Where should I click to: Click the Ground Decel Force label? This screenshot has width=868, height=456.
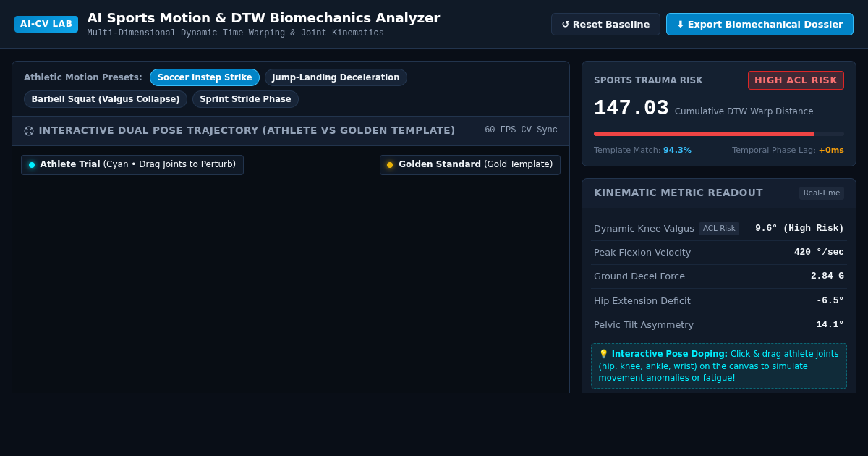(639, 276)
